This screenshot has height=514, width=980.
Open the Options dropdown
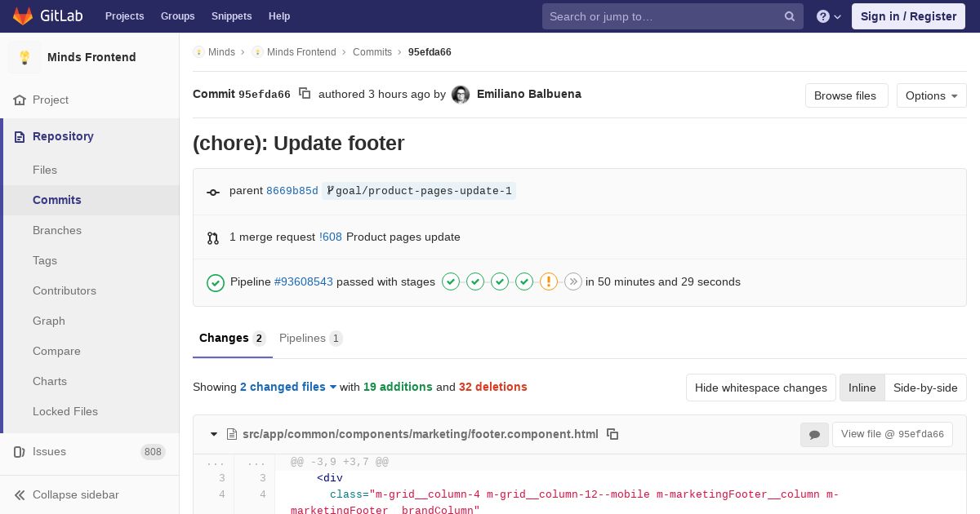[932, 95]
